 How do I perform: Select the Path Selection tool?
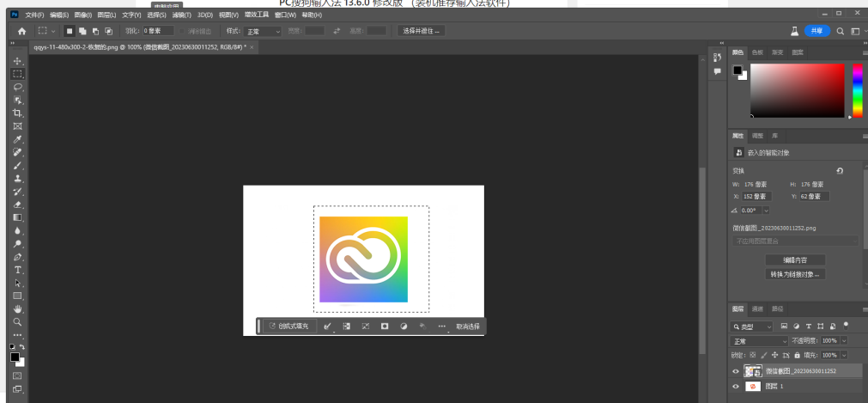click(18, 283)
